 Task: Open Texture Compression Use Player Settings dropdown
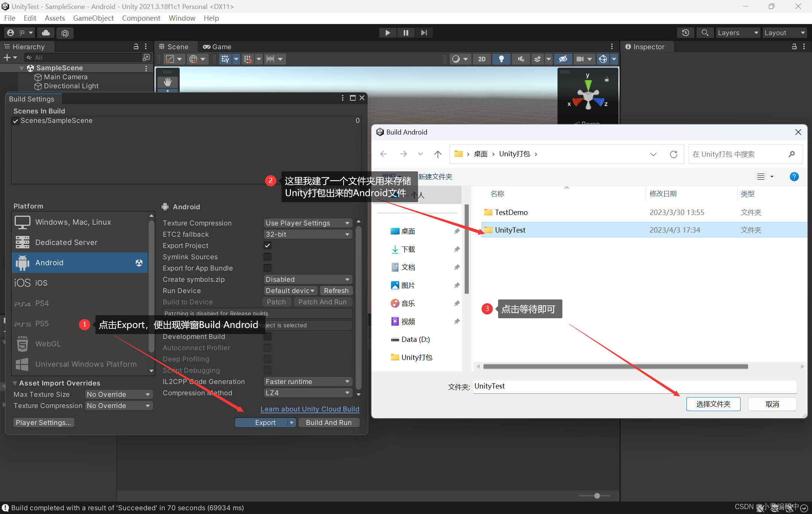[x=308, y=223]
